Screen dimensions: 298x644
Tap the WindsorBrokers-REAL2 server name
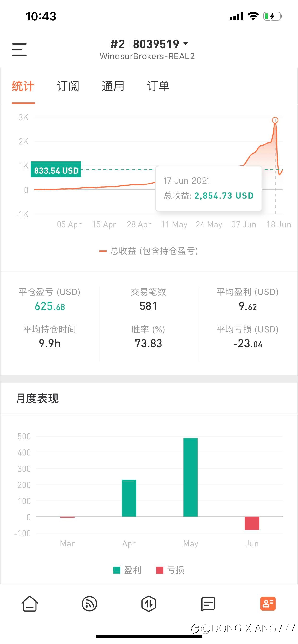[x=147, y=56]
